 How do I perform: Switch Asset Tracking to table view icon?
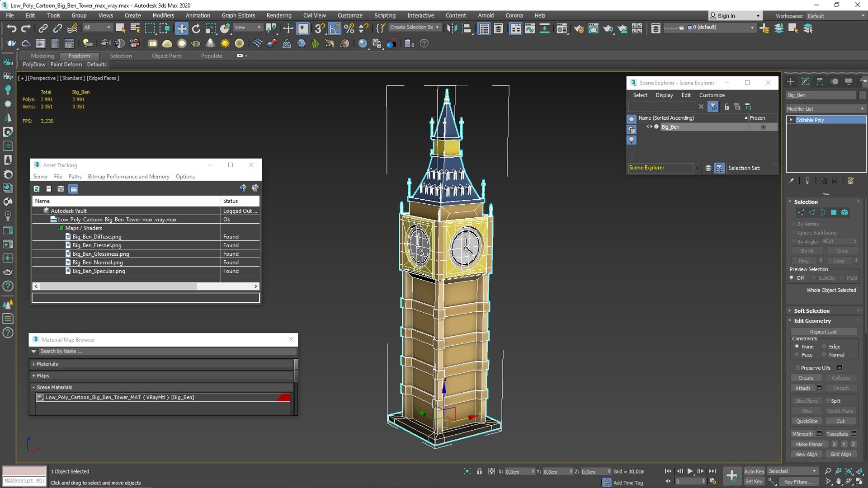(x=74, y=189)
